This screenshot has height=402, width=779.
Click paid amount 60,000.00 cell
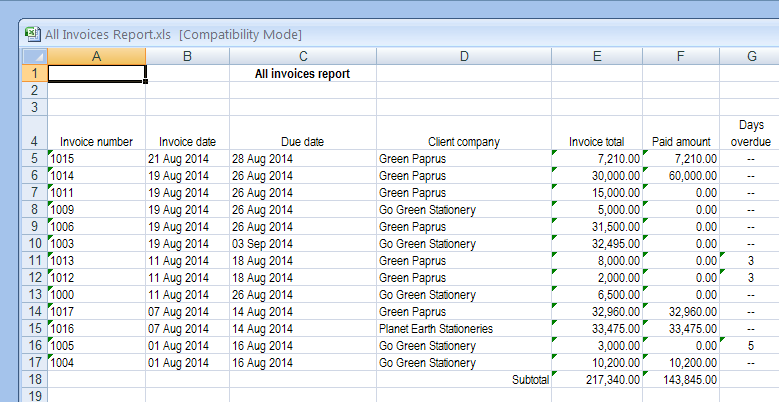681,175
